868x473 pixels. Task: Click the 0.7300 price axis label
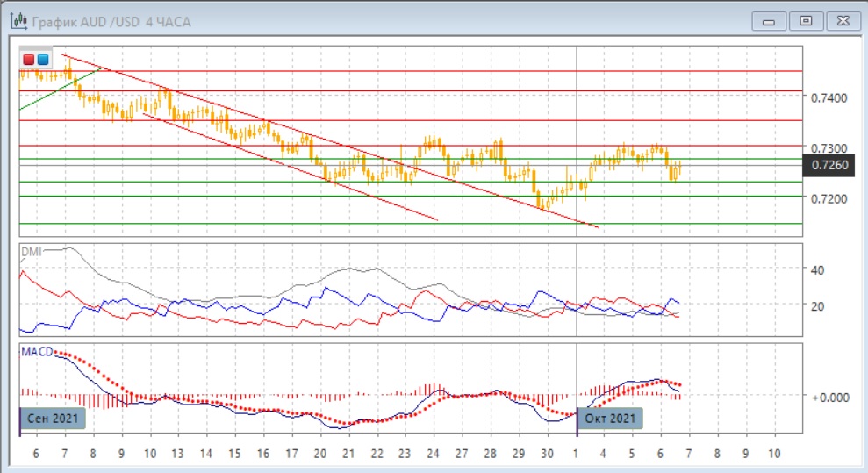click(x=829, y=148)
